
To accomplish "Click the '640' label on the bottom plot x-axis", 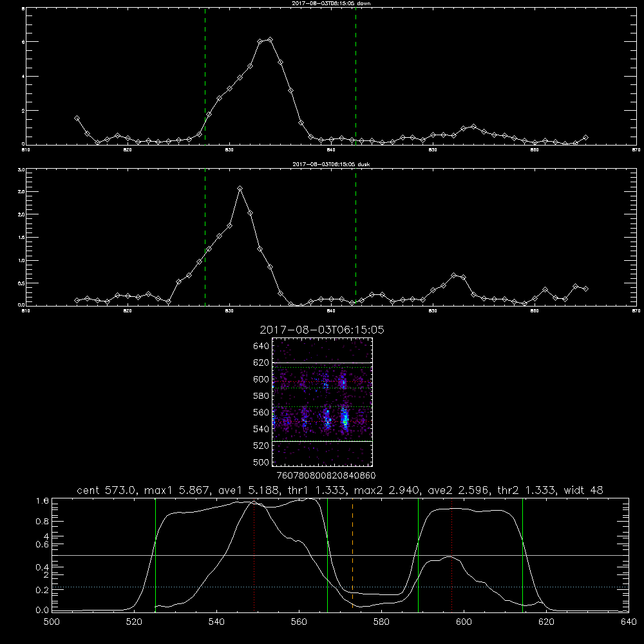I will [x=629, y=621].
